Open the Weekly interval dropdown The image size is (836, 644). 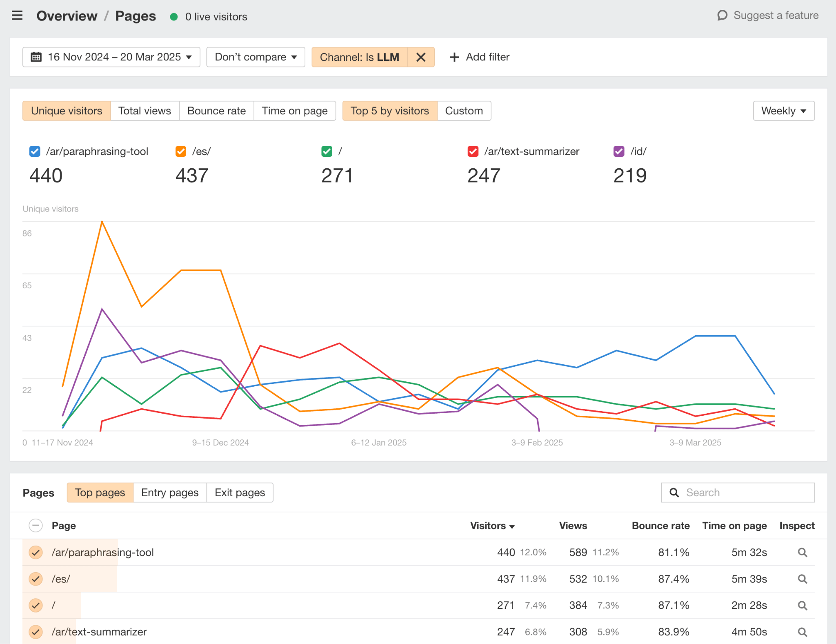(783, 111)
